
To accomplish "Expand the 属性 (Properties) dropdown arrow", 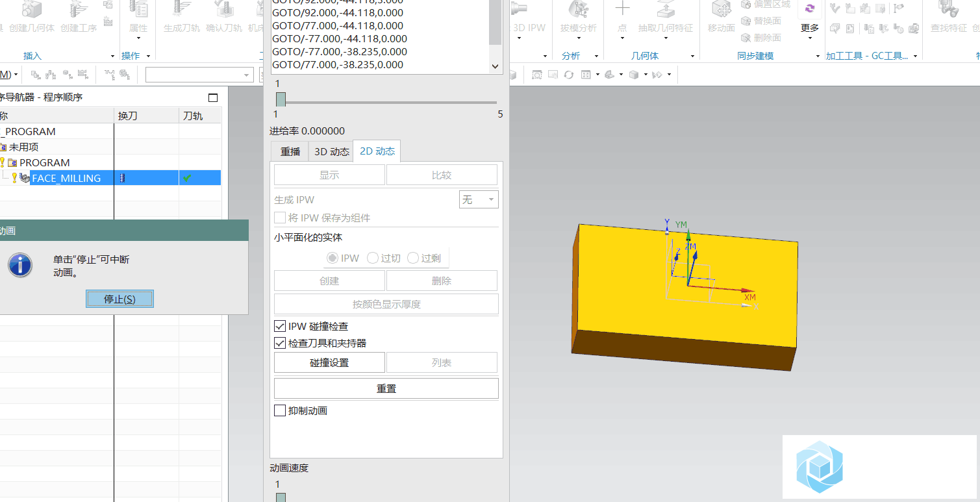I will tap(138, 39).
